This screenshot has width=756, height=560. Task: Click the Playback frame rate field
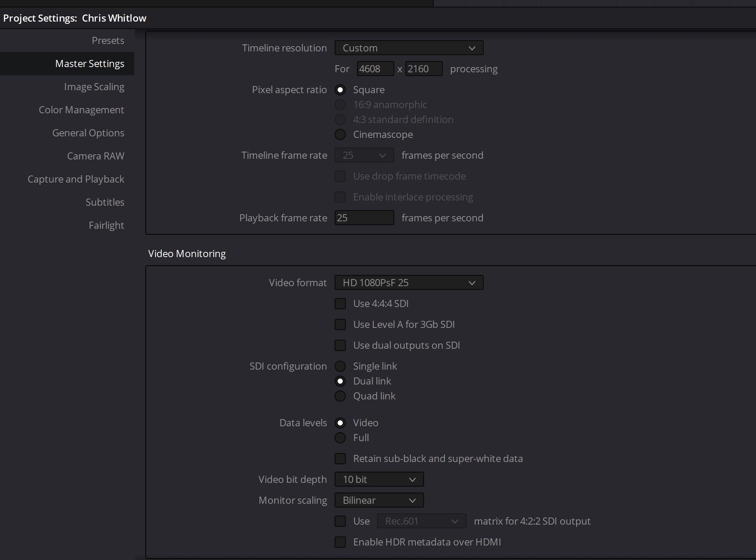[x=364, y=218]
